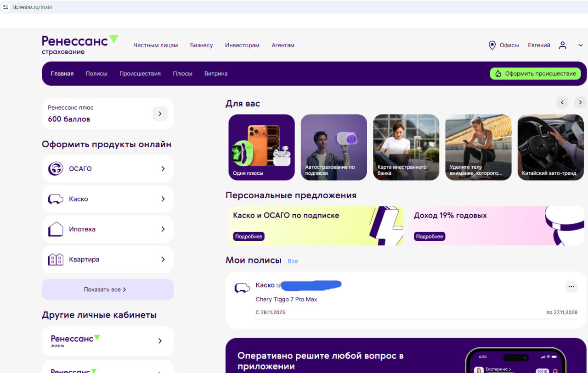Switch to the Полисы tab
The width and height of the screenshot is (588, 373).
[x=96, y=73]
